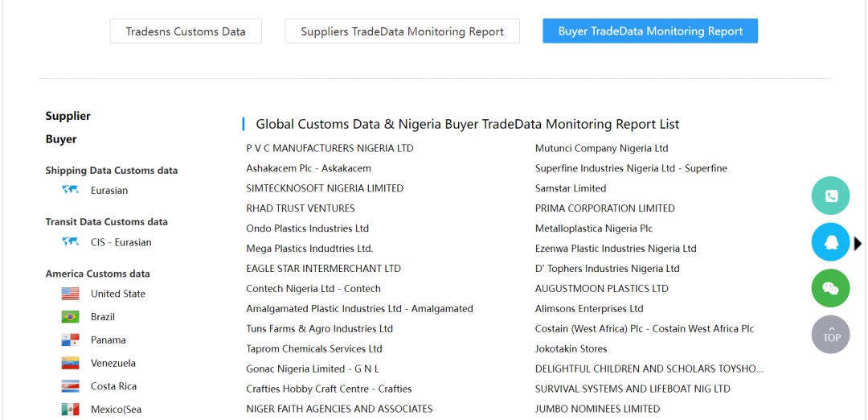This screenshot has width=868, height=420.
Task: Open the JUMBO NOMINEES LIMITED report
Action: coord(597,409)
